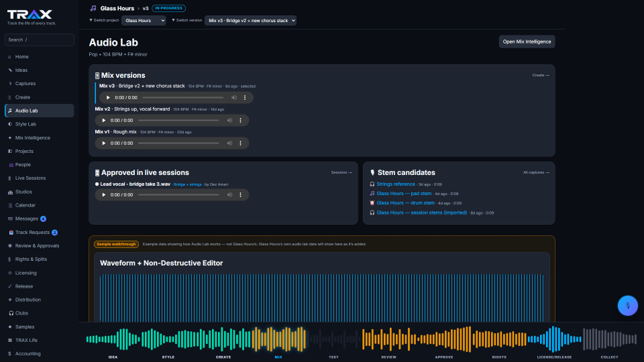Open the Switch version dropdown
Screen dimensions: 644x362
click(x=250, y=21)
